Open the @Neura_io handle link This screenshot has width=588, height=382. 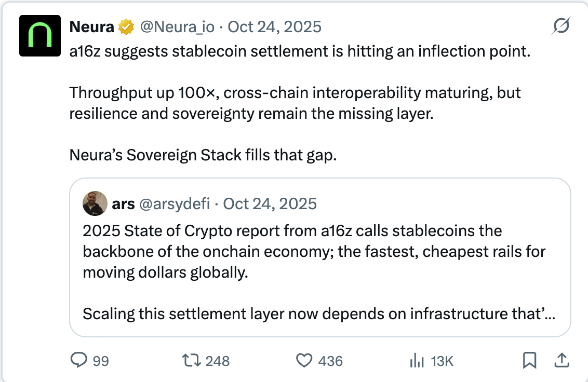pos(177,27)
